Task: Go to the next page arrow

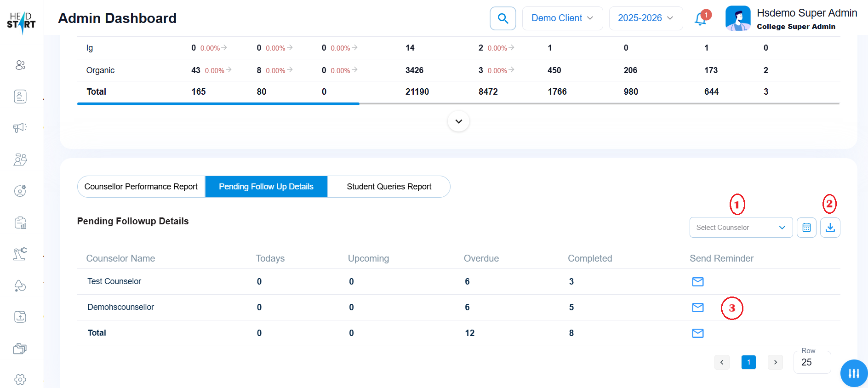Action: [x=775, y=362]
